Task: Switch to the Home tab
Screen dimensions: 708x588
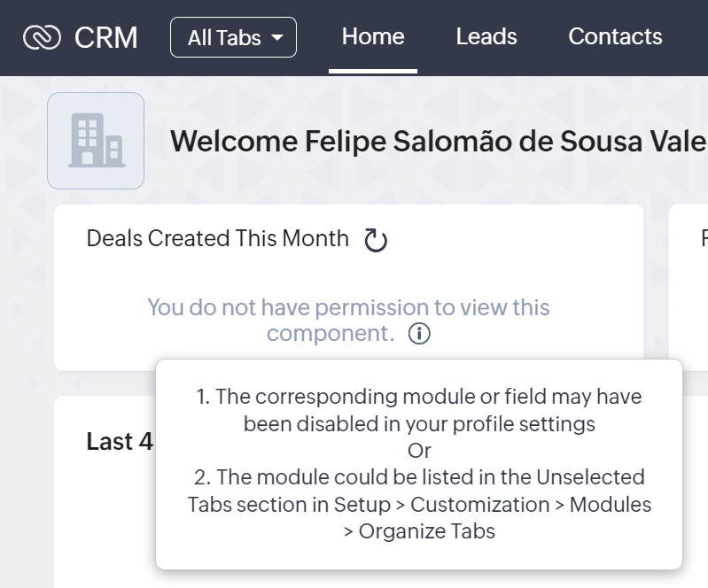Action: (373, 36)
